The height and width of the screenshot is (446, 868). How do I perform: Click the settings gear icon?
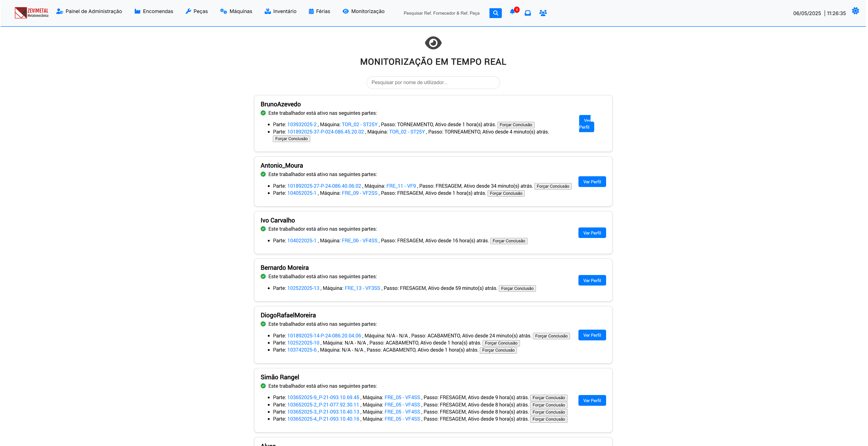coord(855,11)
